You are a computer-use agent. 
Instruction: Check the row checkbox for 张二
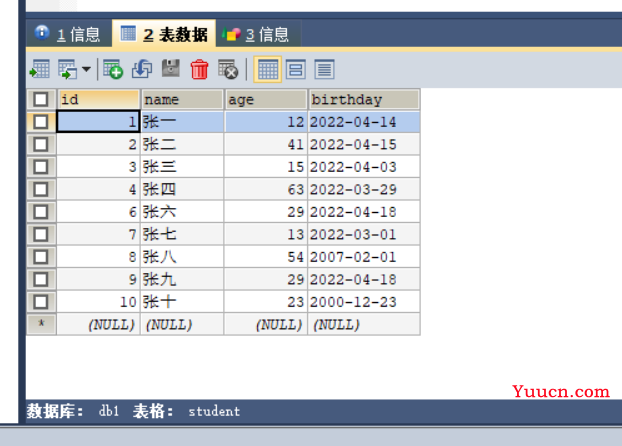pos(41,144)
